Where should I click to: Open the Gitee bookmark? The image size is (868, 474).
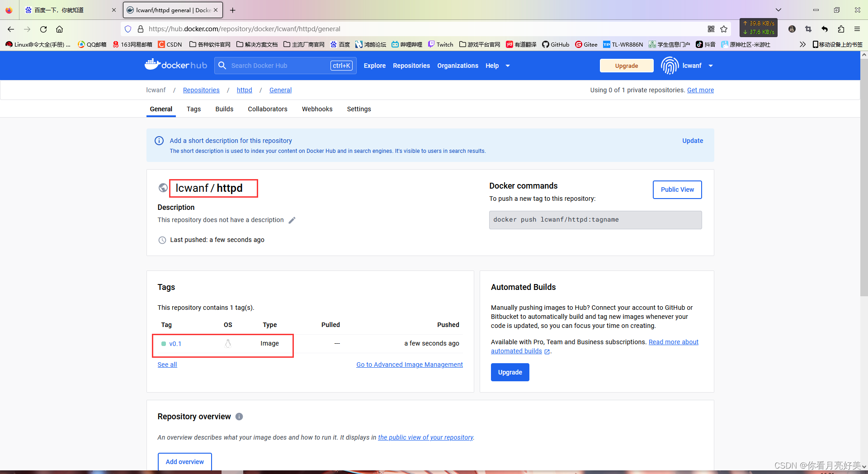click(x=586, y=44)
